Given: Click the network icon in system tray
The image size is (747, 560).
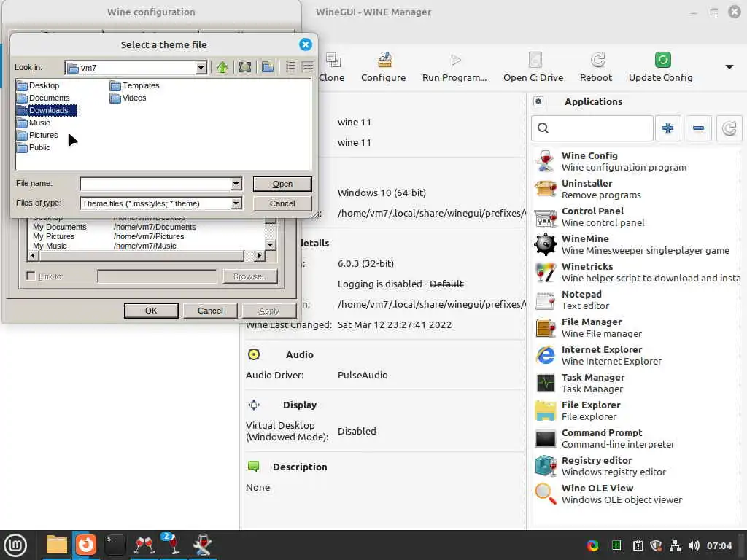Looking at the screenshot, I should pyautogui.click(x=675, y=545).
